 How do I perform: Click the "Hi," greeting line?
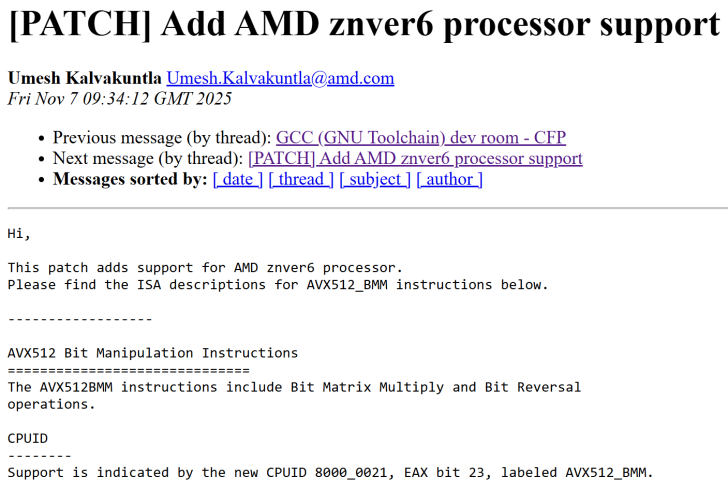coord(19,234)
